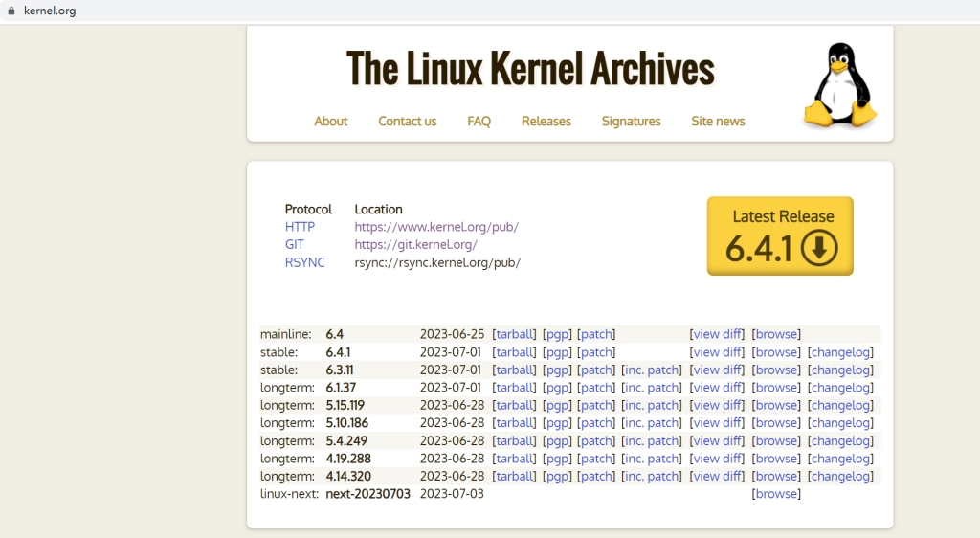Image resolution: width=980 pixels, height=538 pixels.
Task: Click the lock icon in address bar
Action: [11, 11]
